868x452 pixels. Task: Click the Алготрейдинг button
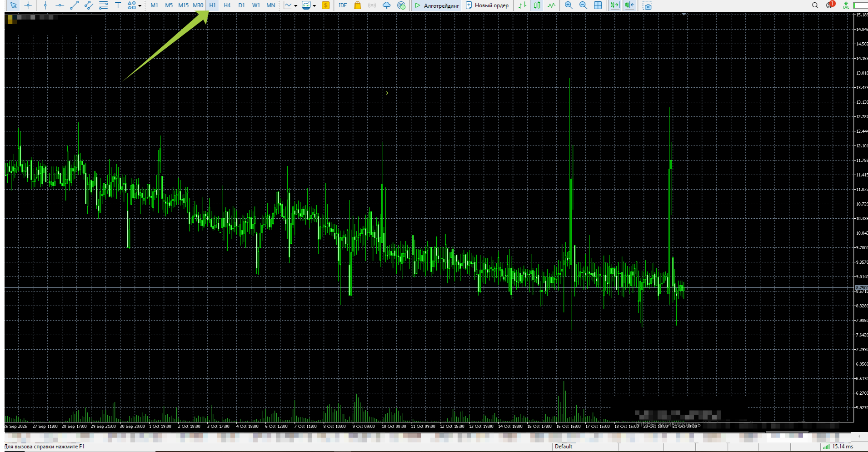point(436,5)
